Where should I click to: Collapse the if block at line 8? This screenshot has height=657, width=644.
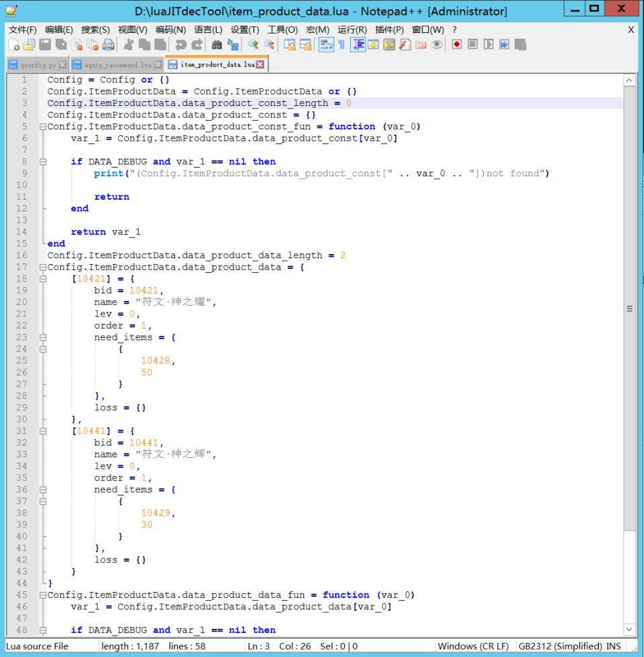coord(43,162)
